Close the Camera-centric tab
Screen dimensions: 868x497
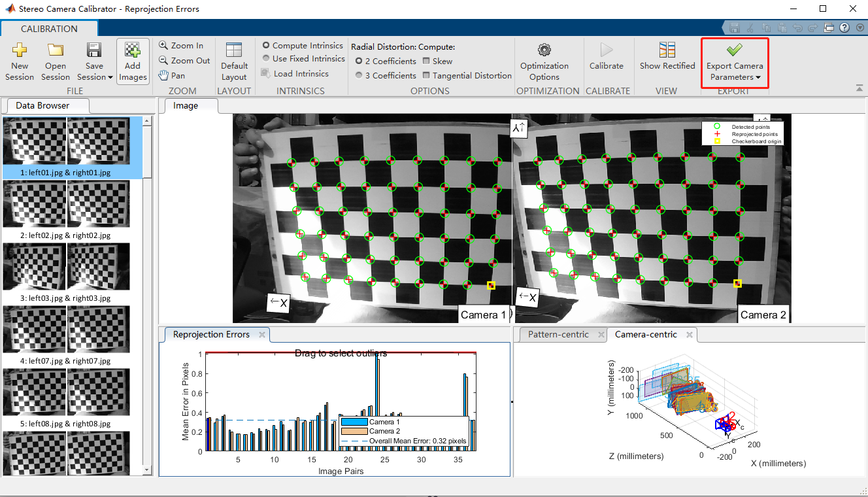tap(690, 334)
